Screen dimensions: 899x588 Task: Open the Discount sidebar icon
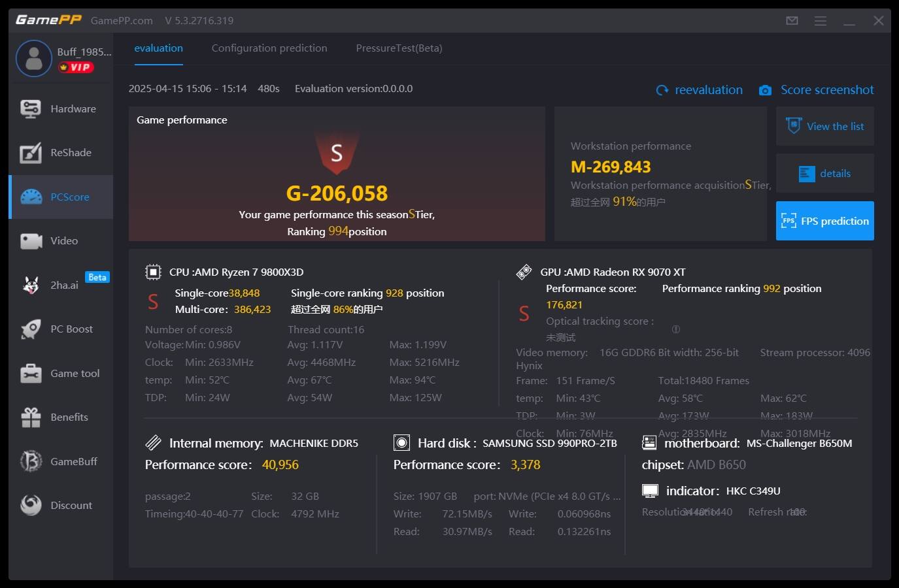pos(31,505)
